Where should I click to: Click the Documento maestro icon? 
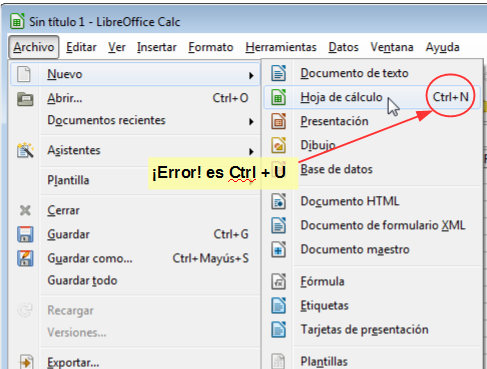[x=279, y=250]
